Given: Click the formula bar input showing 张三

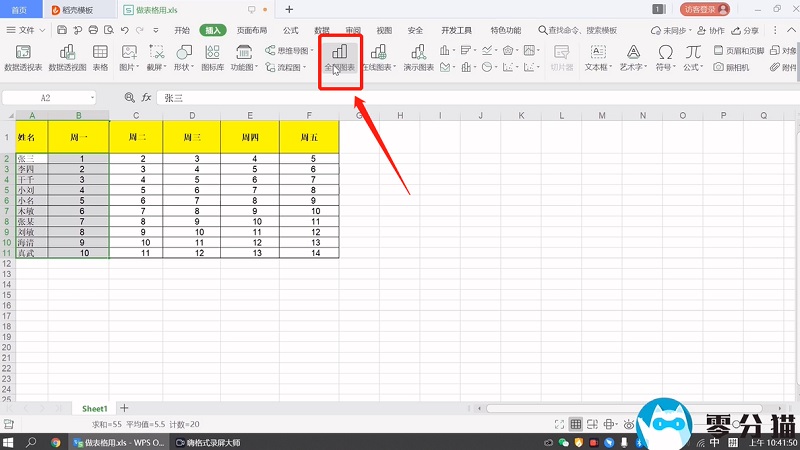Looking at the screenshot, I should point(400,98).
